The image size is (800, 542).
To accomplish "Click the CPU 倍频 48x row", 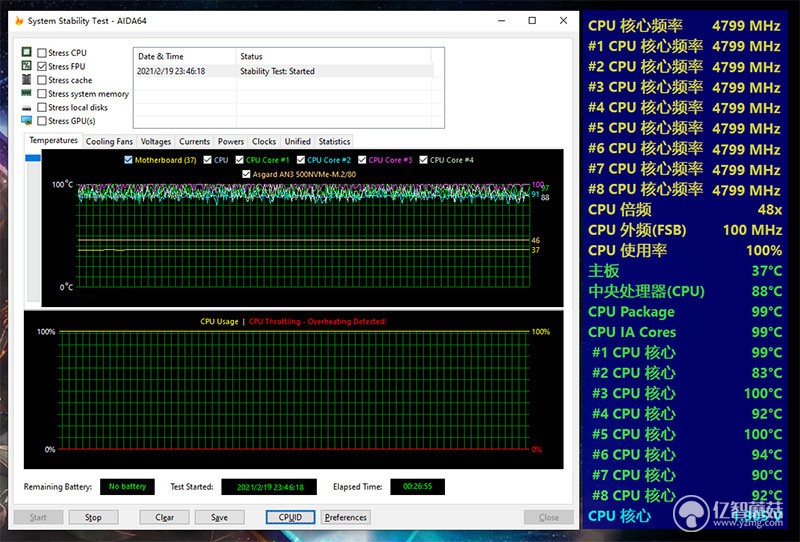I will [x=685, y=210].
